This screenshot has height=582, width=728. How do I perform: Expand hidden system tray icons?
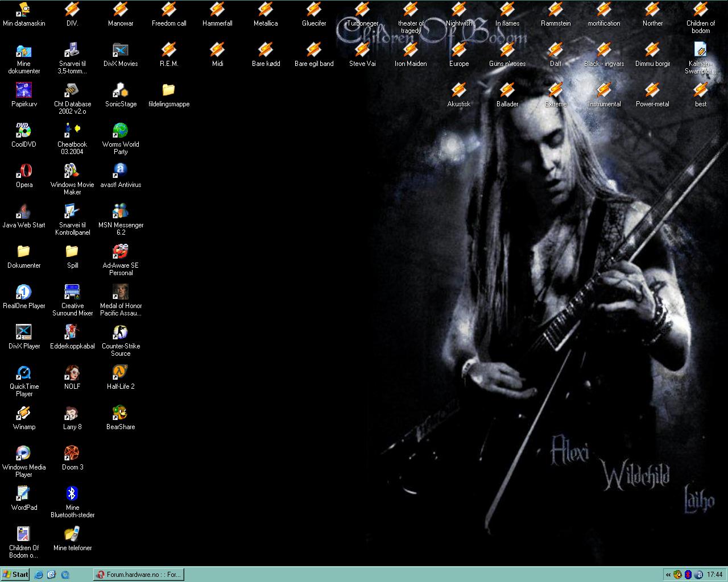coord(668,575)
